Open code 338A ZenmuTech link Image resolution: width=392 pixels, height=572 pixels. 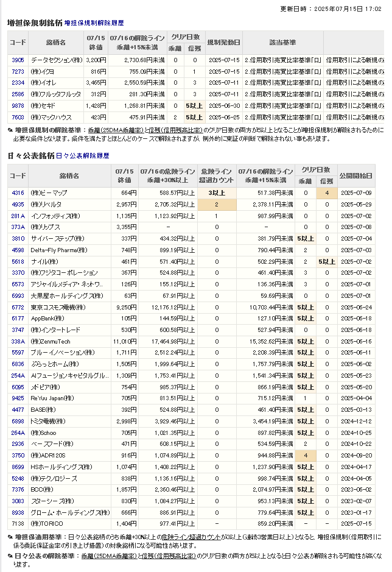point(18,342)
